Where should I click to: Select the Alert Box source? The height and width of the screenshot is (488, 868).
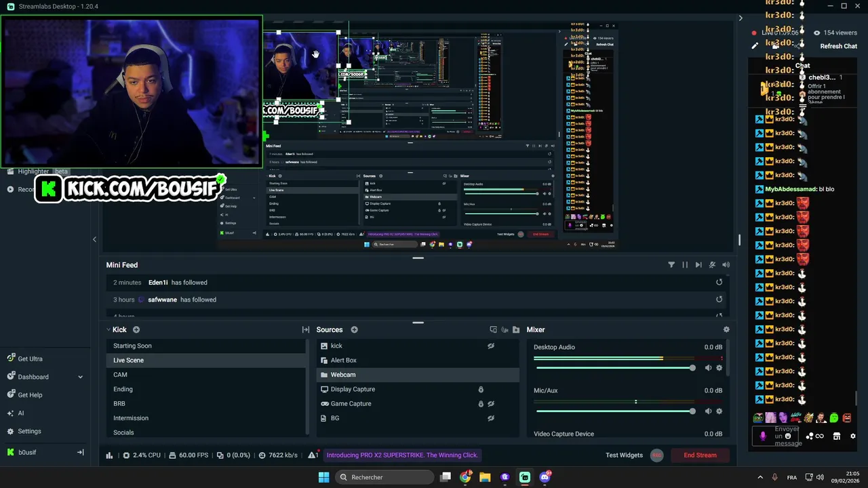coord(418,361)
